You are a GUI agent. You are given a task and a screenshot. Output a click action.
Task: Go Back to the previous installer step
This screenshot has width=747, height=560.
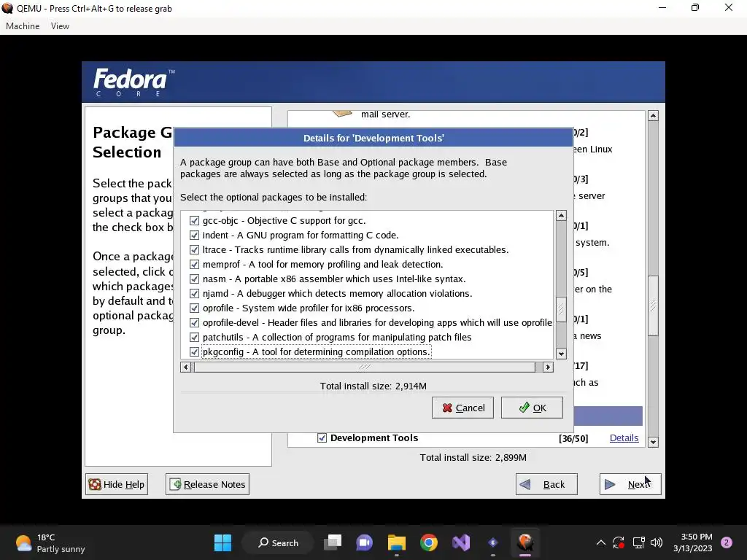546,484
